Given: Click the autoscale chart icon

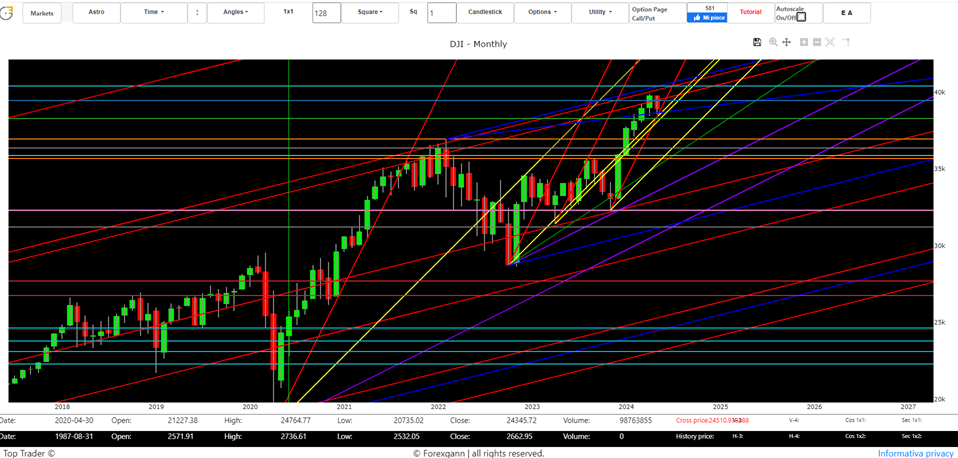Looking at the screenshot, I should coord(831,42).
